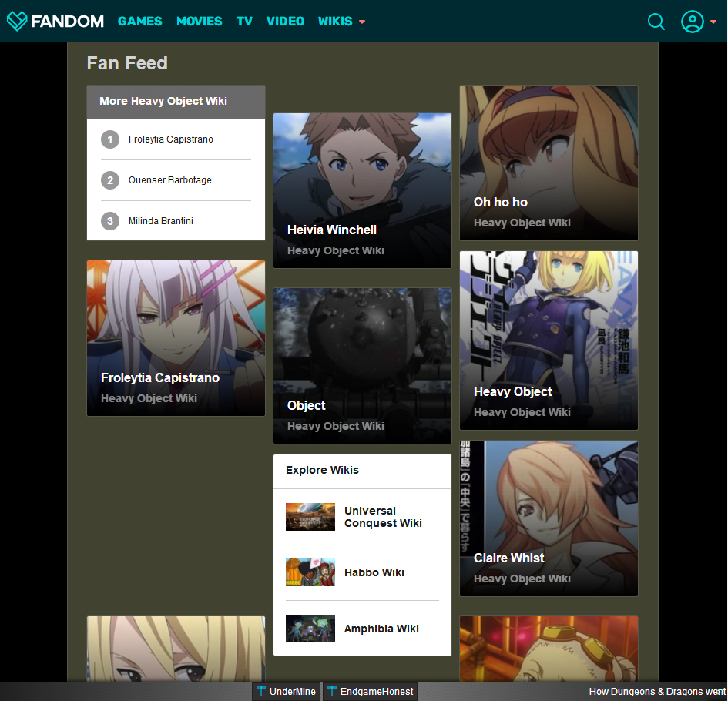Open How Dungeons & Dragons article link
728x701 pixels.
[x=657, y=691]
